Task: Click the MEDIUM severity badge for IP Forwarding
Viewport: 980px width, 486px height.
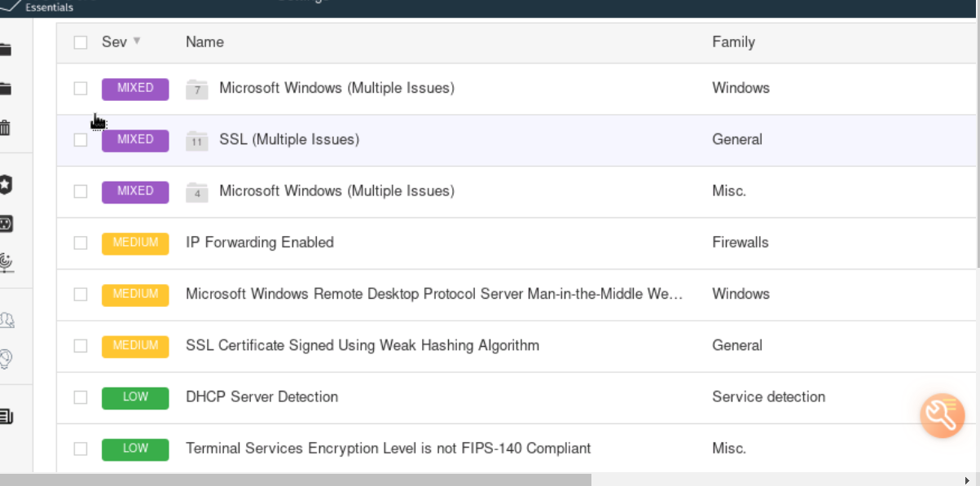Action: tap(135, 243)
